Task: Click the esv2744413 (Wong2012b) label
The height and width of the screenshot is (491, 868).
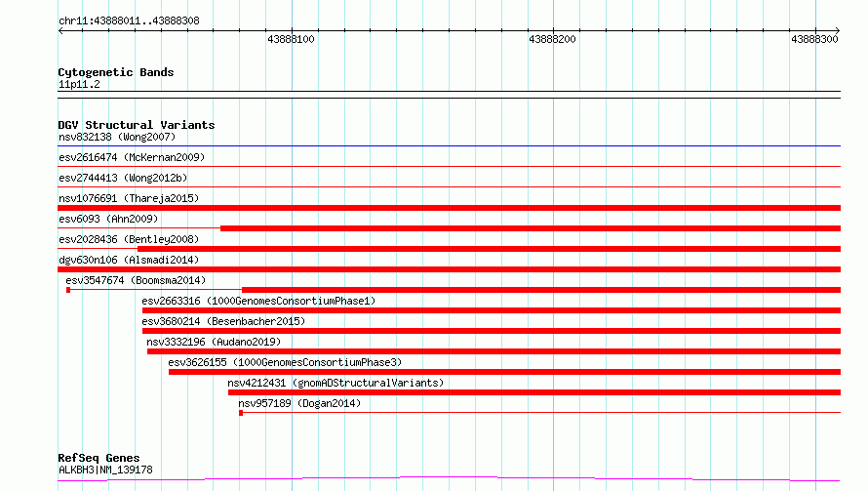Action: (x=123, y=178)
